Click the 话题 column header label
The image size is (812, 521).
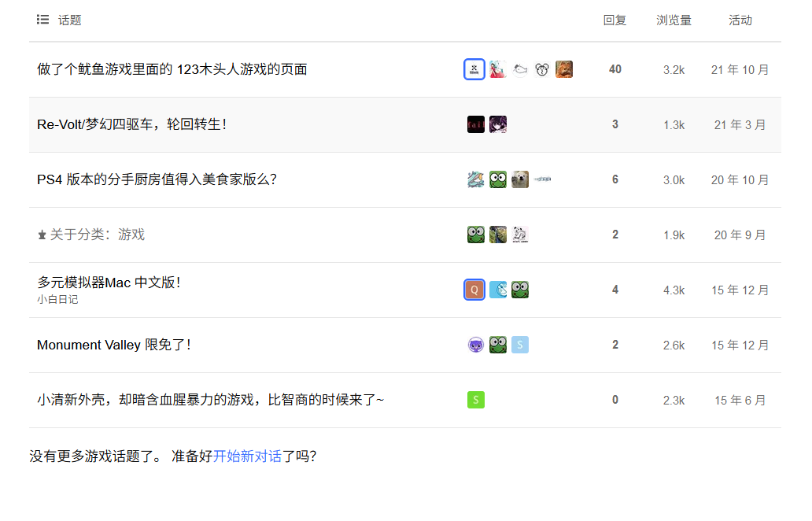tap(69, 20)
